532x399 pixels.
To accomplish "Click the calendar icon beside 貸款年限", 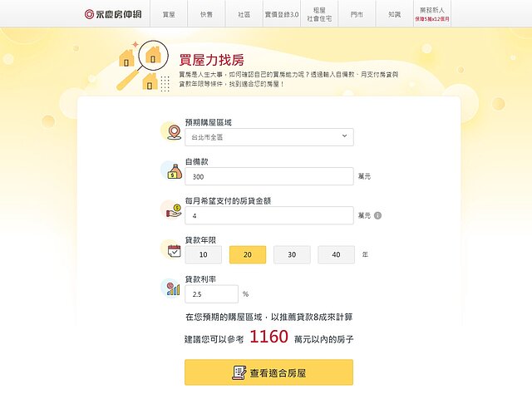I will point(174,250).
